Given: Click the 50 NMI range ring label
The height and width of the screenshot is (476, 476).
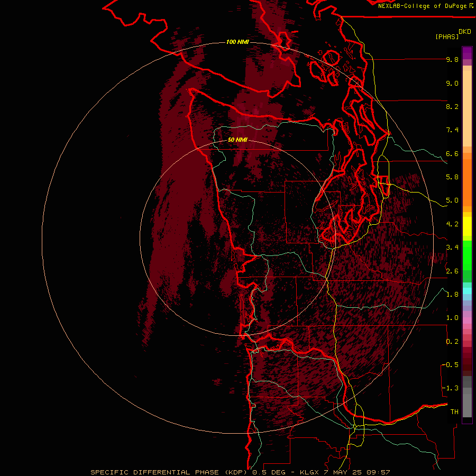Looking at the screenshot, I should (x=237, y=140).
